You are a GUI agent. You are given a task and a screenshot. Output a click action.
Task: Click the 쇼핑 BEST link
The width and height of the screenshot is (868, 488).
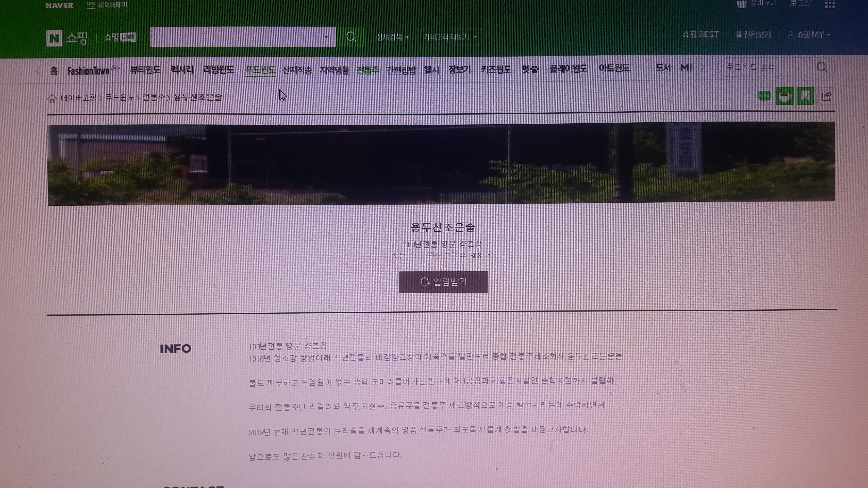point(700,35)
